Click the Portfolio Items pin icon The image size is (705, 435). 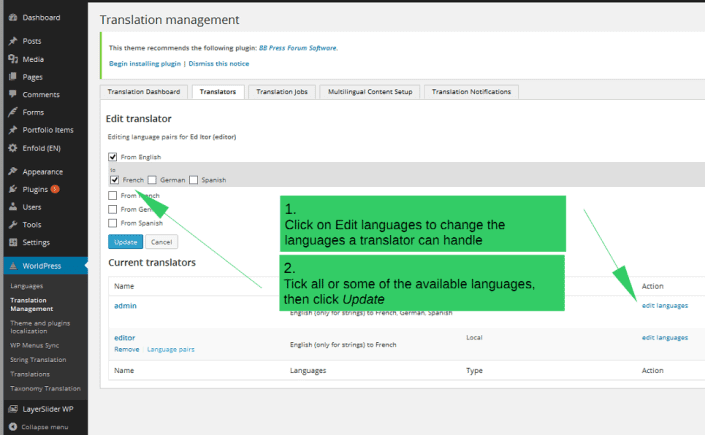pos(13,130)
